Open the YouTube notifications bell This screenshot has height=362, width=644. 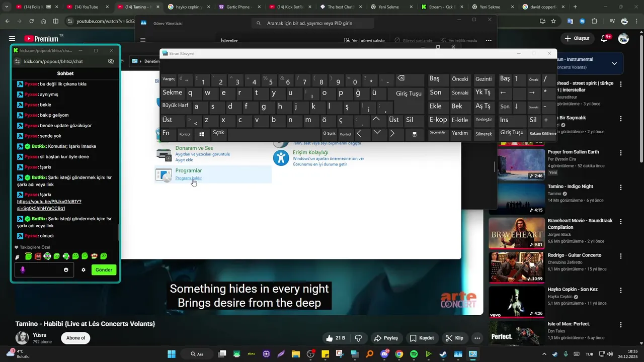(x=605, y=38)
